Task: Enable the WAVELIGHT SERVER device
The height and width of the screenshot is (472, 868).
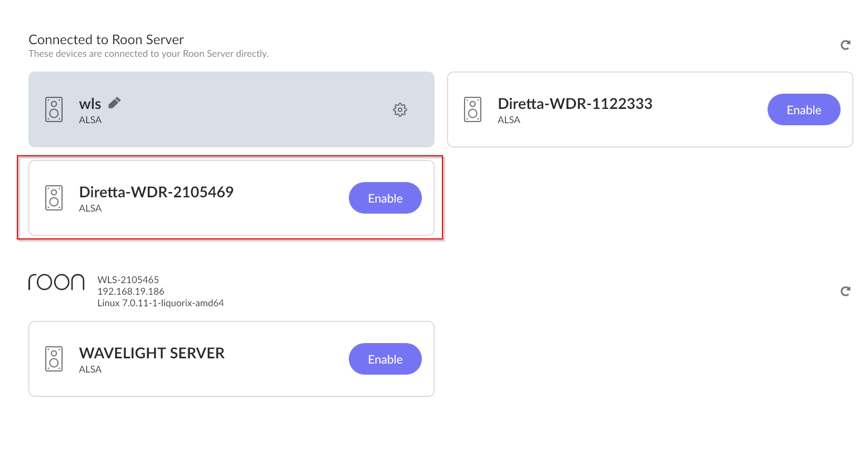Action: (385, 359)
